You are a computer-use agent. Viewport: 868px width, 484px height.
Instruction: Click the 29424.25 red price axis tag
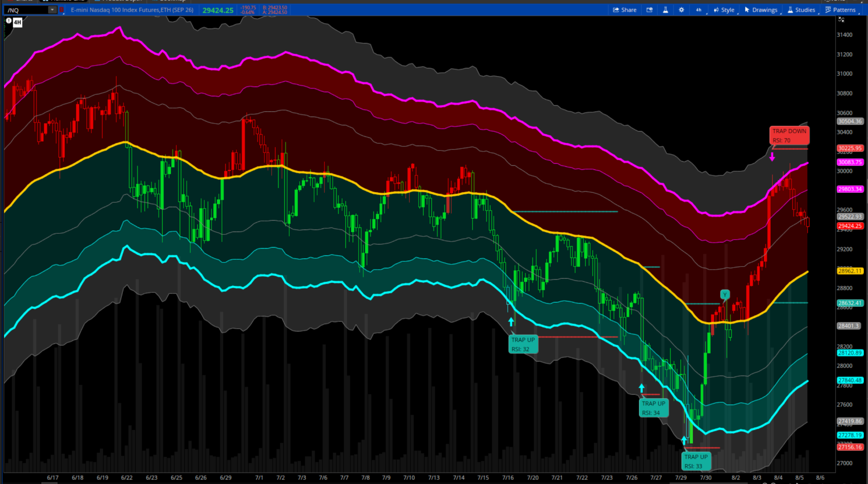click(850, 226)
